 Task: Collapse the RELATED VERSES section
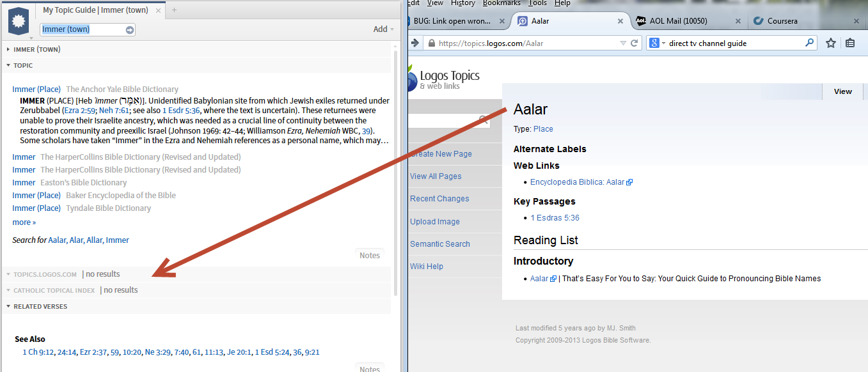pyautogui.click(x=7, y=306)
